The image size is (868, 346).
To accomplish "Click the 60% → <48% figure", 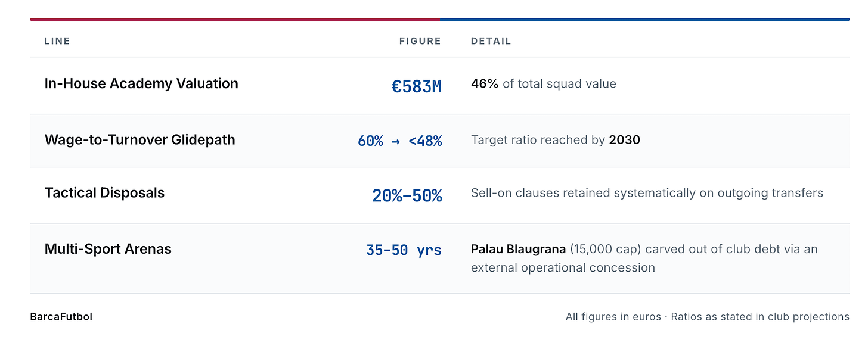I will [x=400, y=141].
